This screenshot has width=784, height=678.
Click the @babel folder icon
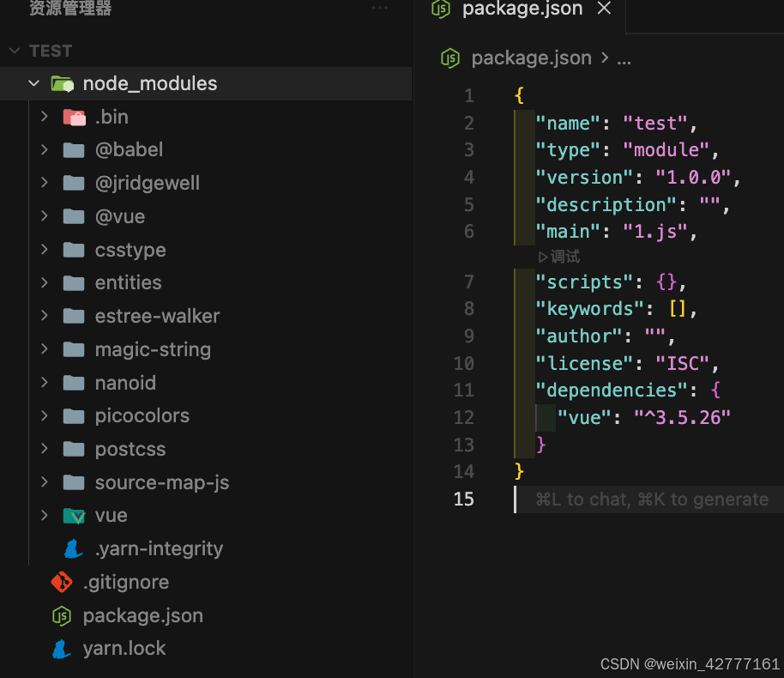[74, 150]
